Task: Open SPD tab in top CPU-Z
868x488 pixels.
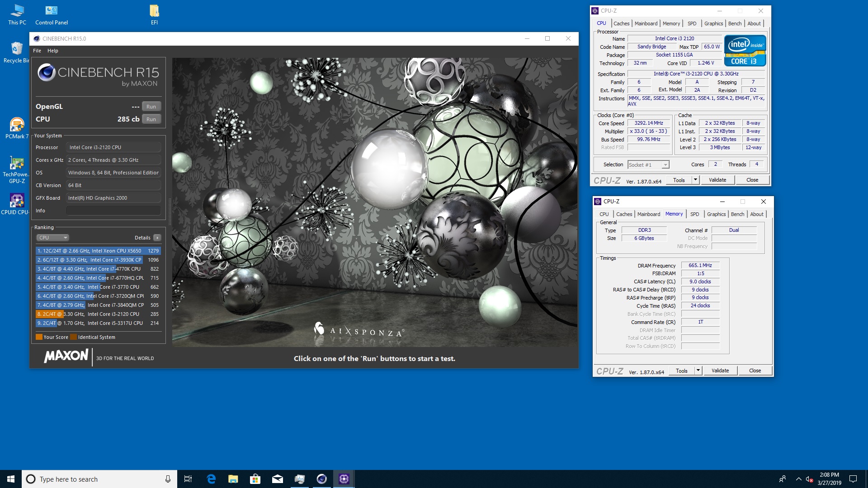Action: (x=692, y=23)
